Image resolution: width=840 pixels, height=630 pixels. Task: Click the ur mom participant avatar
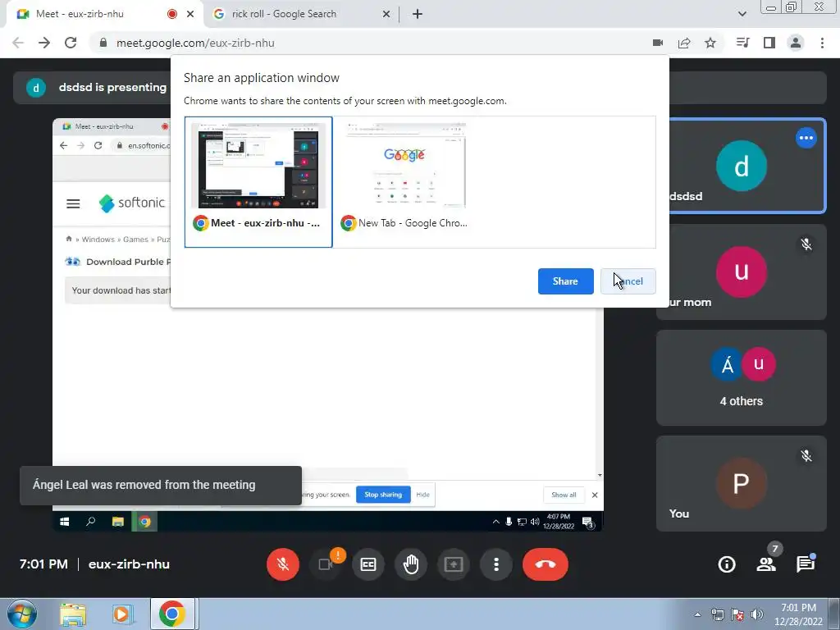coord(742,272)
